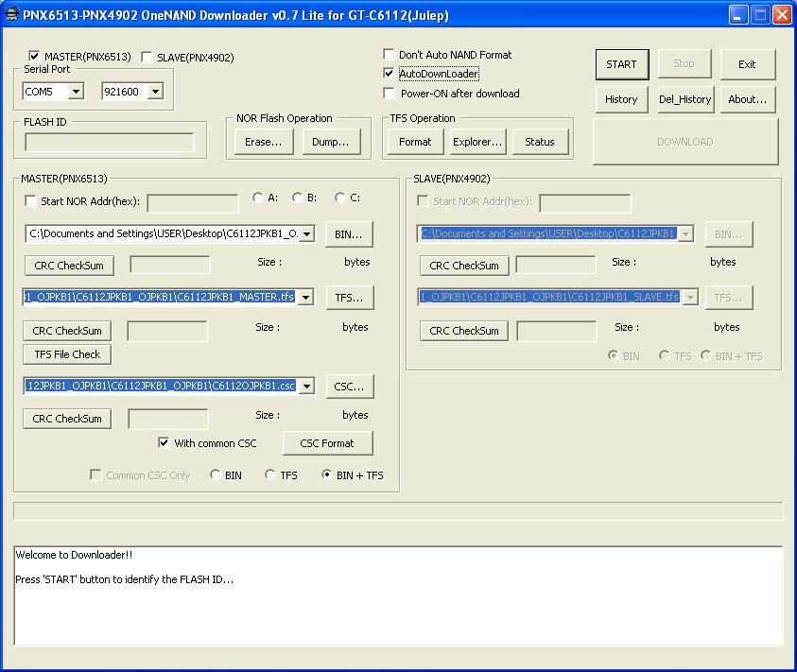Click the TFS File Check button
Screen dimensions: 797x672
67,354
